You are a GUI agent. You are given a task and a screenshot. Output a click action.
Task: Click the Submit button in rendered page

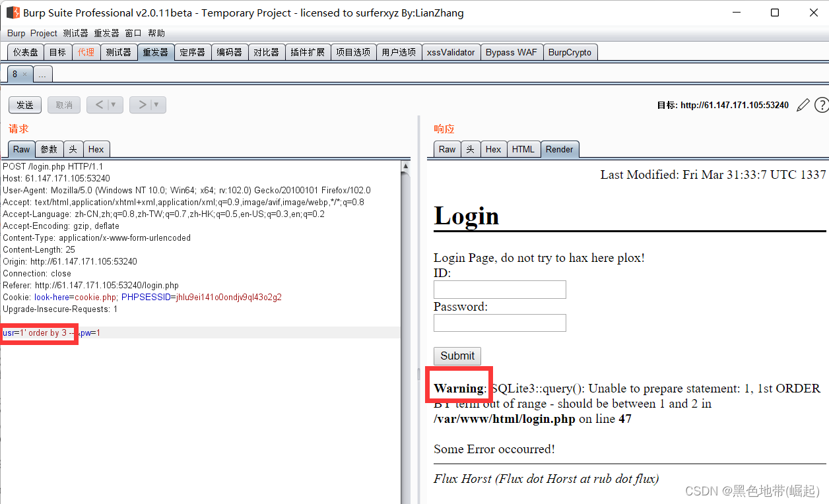(x=457, y=356)
